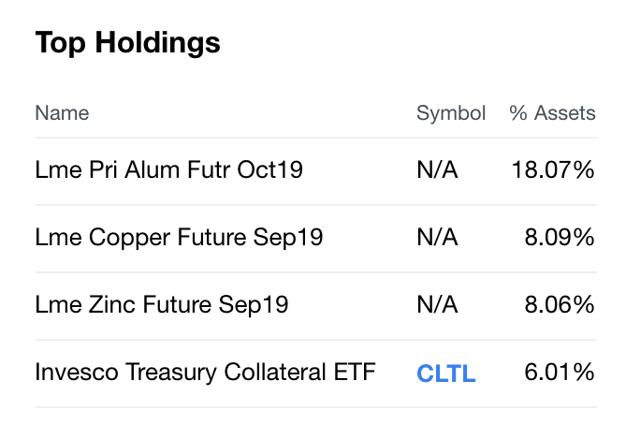This screenshot has height=425, width=640.
Task: Click the CLTL ticker symbol link
Action: [x=446, y=374]
